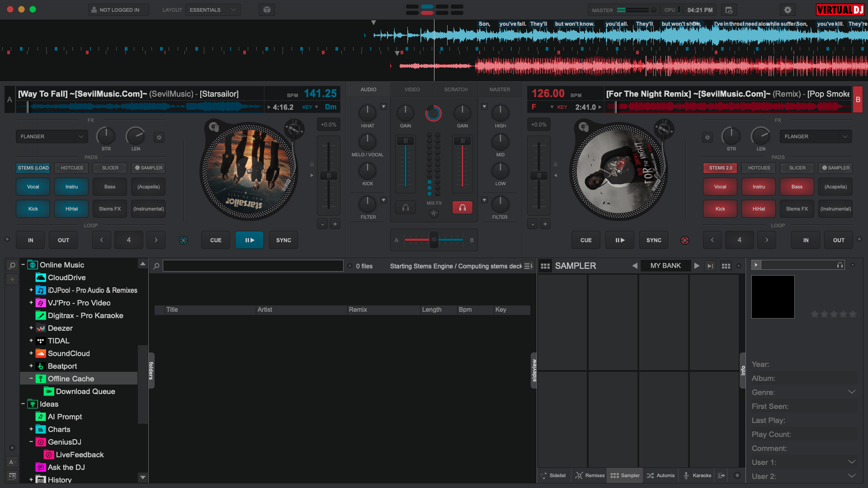Open deck A FLANGER effect dropdown
This screenshot has height=488, width=868.
point(52,136)
